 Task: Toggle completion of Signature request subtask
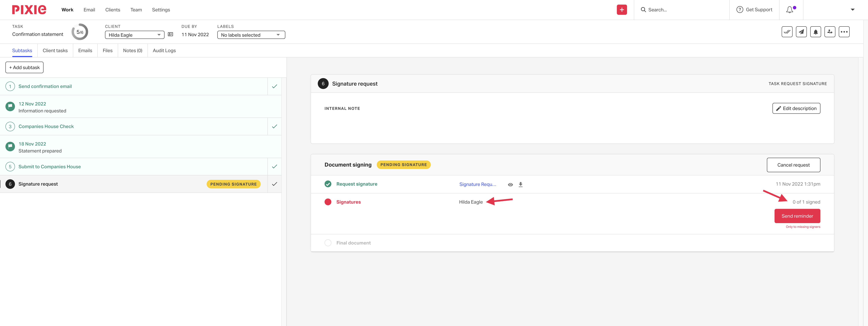[x=274, y=184]
